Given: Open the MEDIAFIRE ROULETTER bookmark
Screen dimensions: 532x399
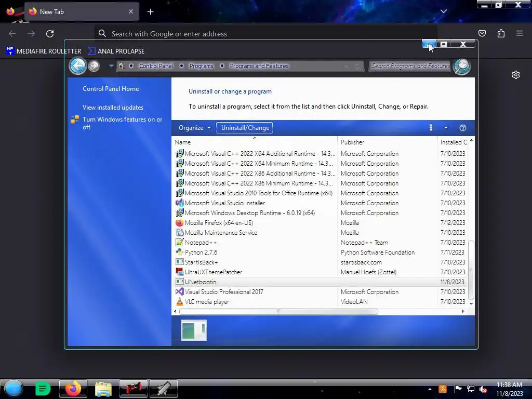Looking at the screenshot, I should tap(44, 51).
